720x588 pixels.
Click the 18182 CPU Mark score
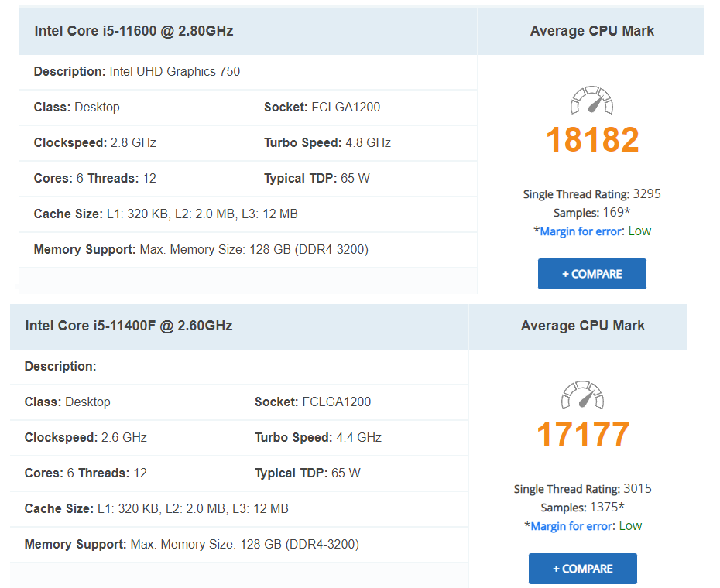[x=592, y=139]
